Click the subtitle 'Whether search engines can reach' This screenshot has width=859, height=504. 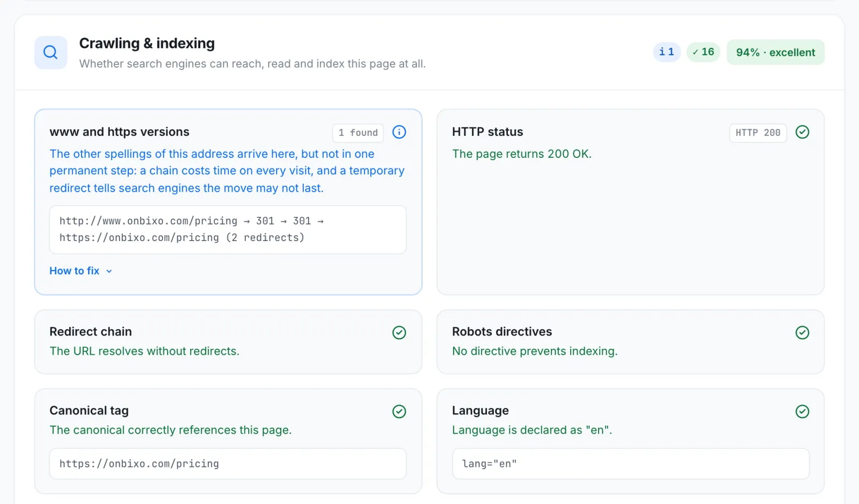pos(252,64)
